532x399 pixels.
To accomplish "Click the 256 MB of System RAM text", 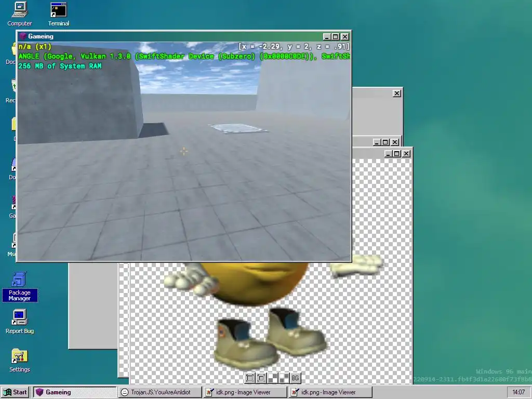I will pyautogui.click(x=60, y=66).
